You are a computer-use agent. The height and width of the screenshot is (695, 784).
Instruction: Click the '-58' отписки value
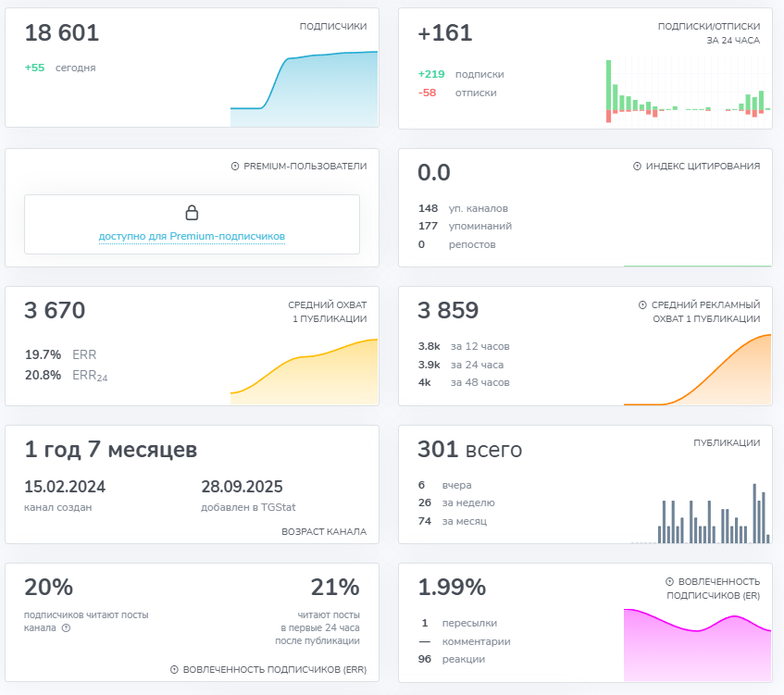pyautogui.click(x=427, y=93)
